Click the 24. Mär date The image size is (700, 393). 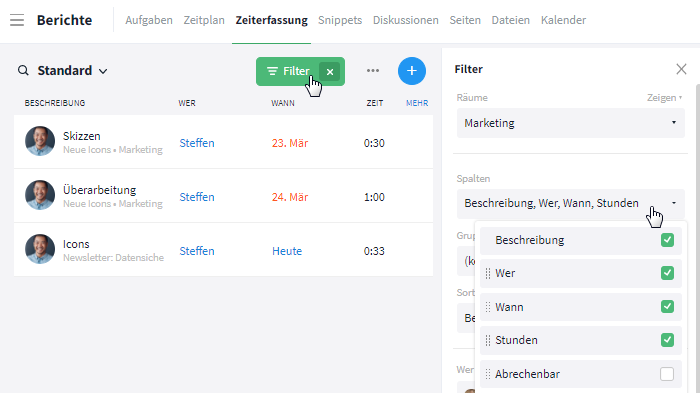click(x=290, y=197)
